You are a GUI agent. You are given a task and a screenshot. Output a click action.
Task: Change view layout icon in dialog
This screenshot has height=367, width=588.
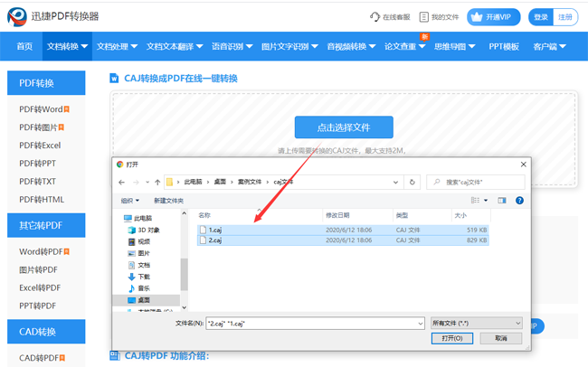pos(475,200)
